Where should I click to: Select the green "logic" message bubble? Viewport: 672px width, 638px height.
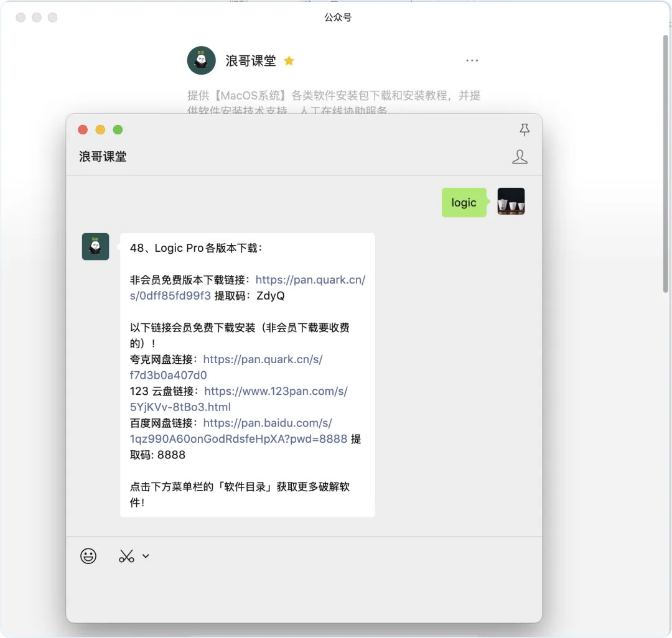(464, 202)
